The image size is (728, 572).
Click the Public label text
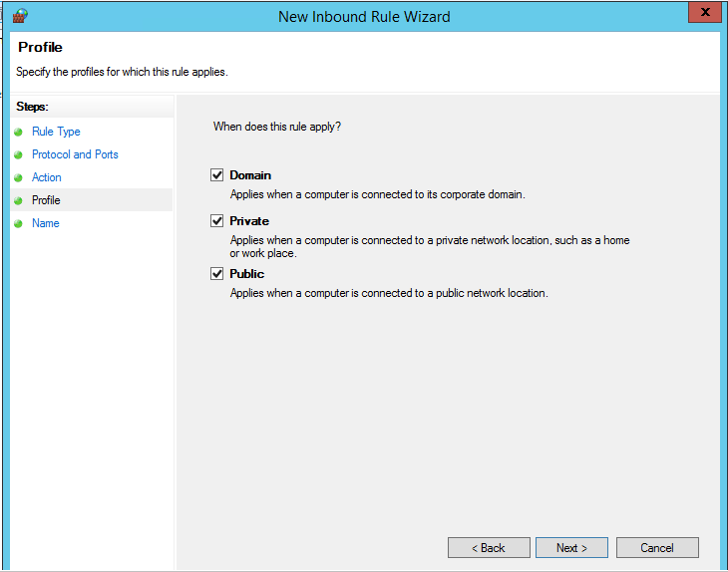tap(247, 274)
